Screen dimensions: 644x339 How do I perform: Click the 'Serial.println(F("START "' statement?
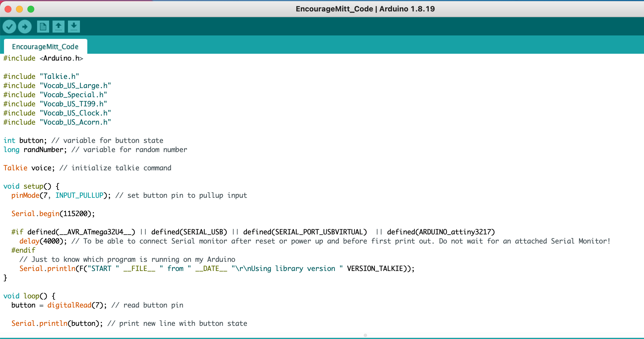pos(217,269)
